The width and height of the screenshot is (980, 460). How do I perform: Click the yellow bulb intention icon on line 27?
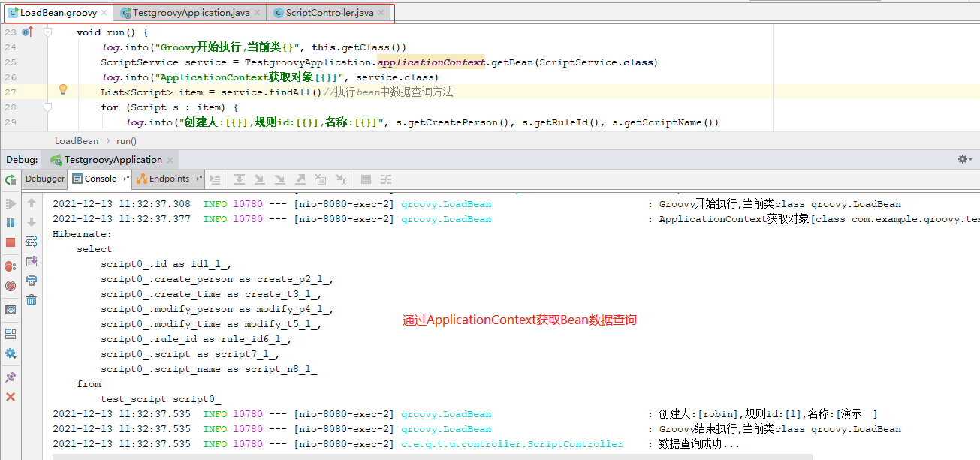coord(63,89)
